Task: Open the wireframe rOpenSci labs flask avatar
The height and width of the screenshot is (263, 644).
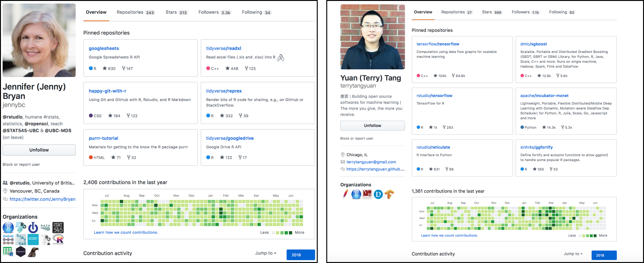Action: click(45, 240)
